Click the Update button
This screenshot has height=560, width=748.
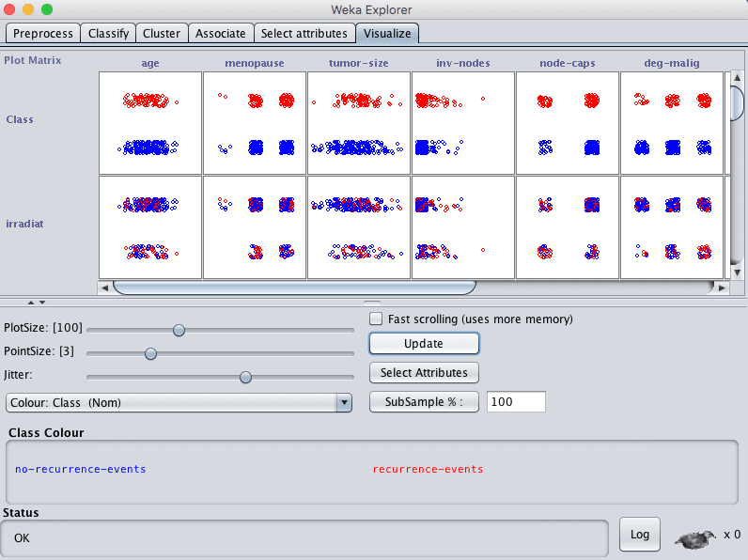coord(424,344)
